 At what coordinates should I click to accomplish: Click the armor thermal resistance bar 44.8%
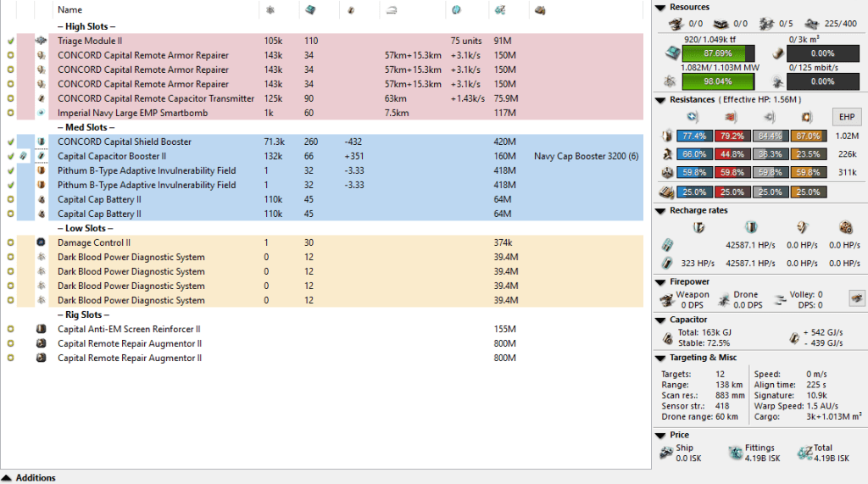[x=732, y=154]
